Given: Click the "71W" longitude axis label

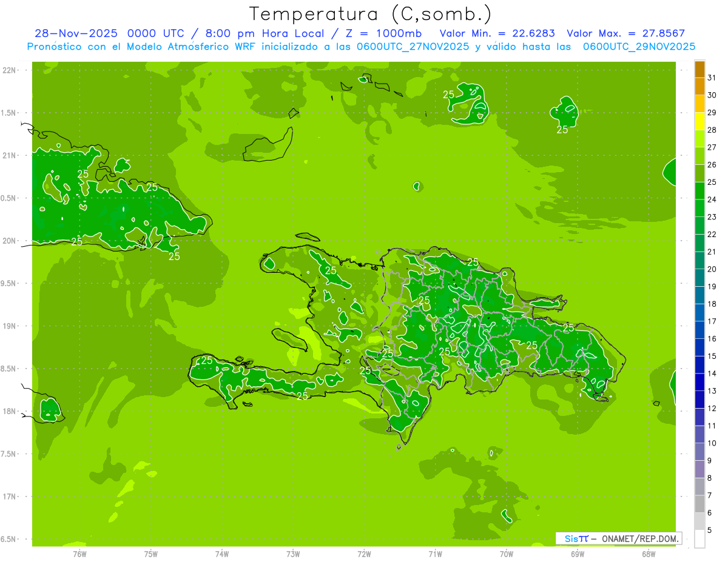Looking at the screenshot, I should click(435, 554).
